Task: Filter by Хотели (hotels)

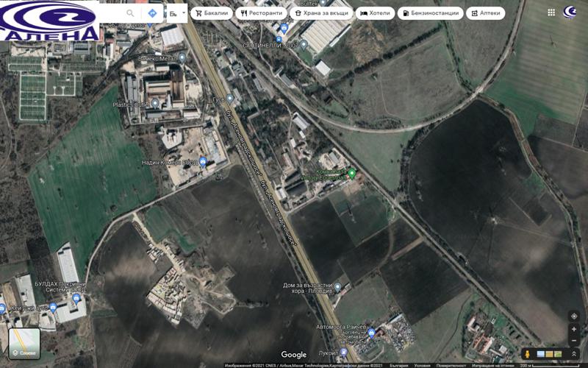Action: click(x=375, y=13)
